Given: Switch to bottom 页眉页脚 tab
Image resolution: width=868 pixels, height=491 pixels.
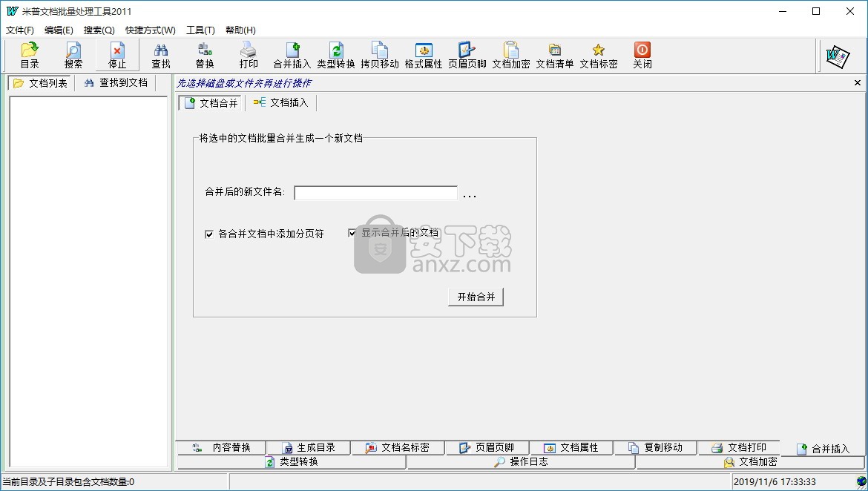Looking at the screenshot, I should 487,447.
